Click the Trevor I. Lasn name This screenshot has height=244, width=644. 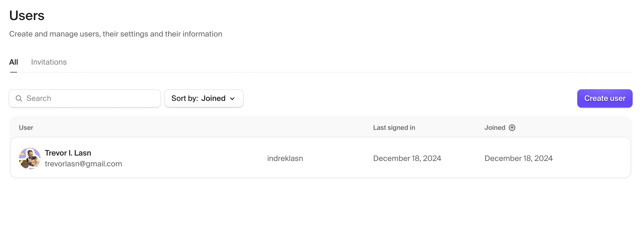pos(68,153)
